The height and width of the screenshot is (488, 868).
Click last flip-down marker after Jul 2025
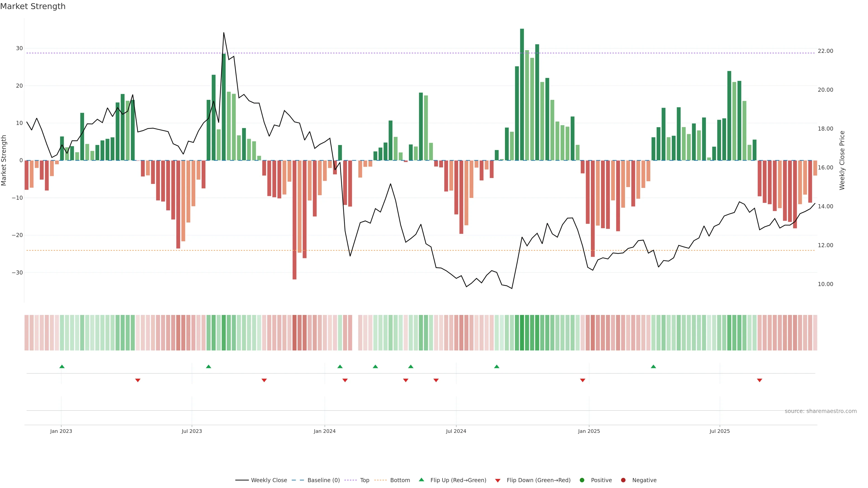pos(759,380)
